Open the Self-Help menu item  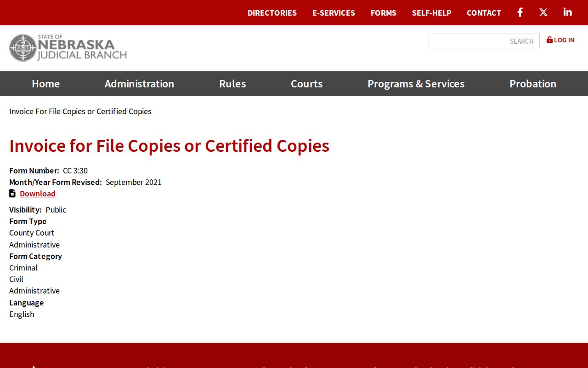[432, 13]
